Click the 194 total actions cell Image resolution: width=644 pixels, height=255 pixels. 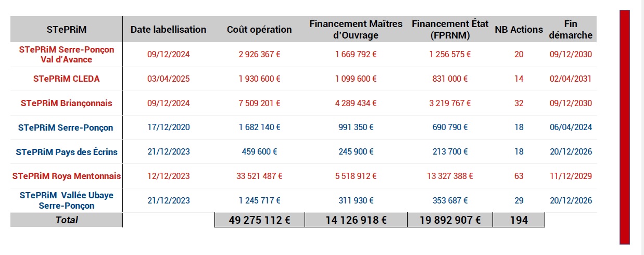(519, 220)
